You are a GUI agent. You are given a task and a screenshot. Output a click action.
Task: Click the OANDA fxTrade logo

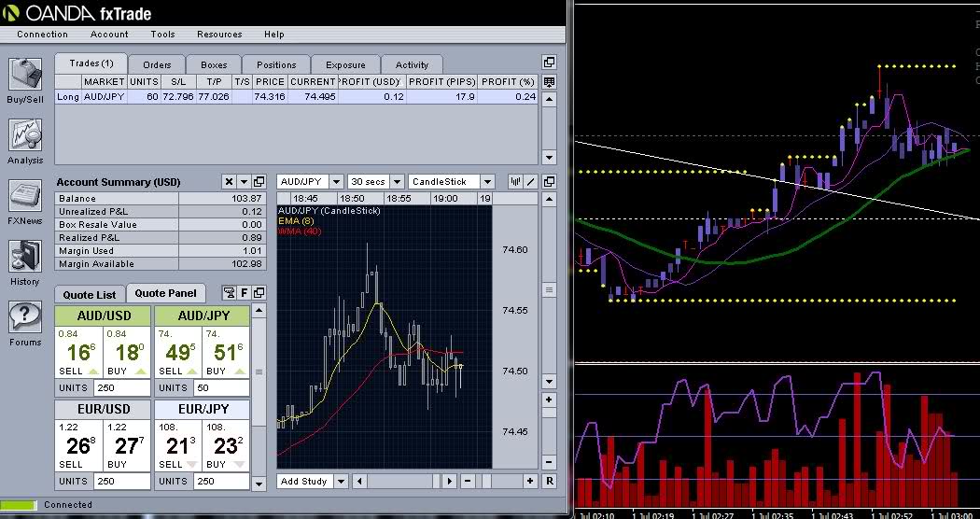[77, 12]
